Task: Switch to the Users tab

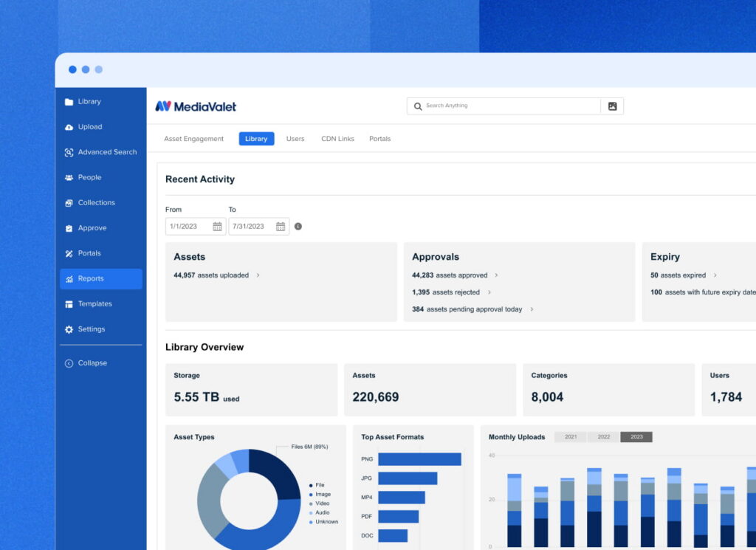Action: tap(295, 139)
